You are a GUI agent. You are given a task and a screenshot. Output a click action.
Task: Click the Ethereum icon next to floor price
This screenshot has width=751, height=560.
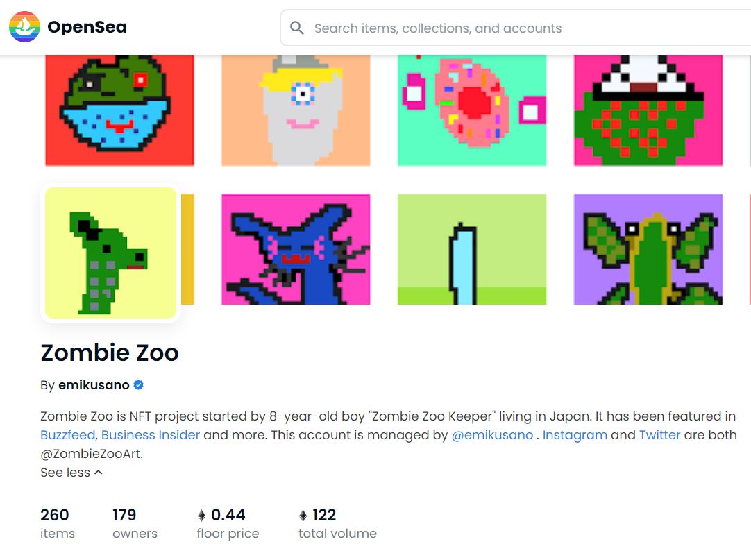click(x=202, y=516)
